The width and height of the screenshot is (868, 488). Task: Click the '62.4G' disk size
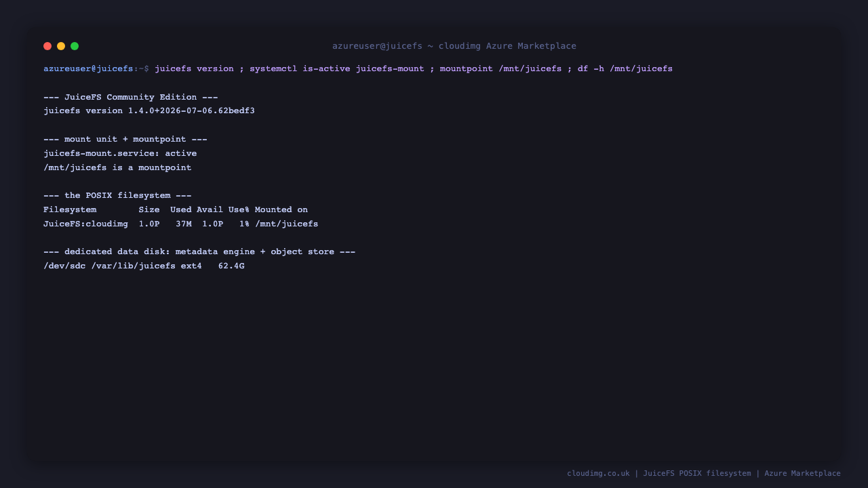(231, 266)
